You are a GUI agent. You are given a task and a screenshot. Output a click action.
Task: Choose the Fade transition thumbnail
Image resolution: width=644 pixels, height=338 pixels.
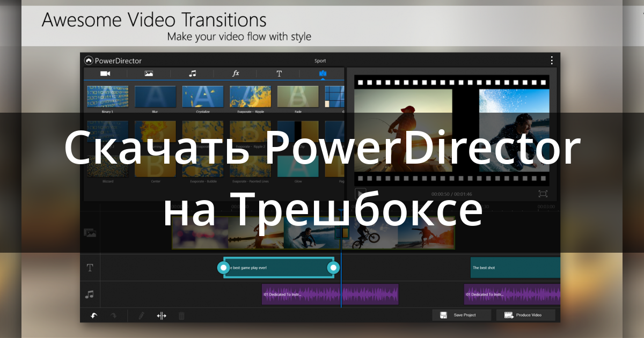(x=298, y=97)
